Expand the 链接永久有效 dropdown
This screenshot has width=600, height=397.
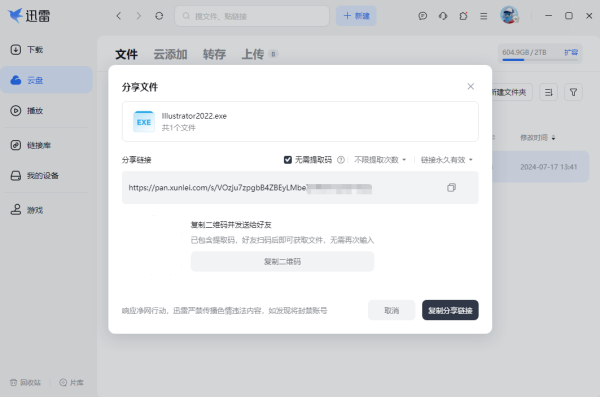tap(447, 160)
